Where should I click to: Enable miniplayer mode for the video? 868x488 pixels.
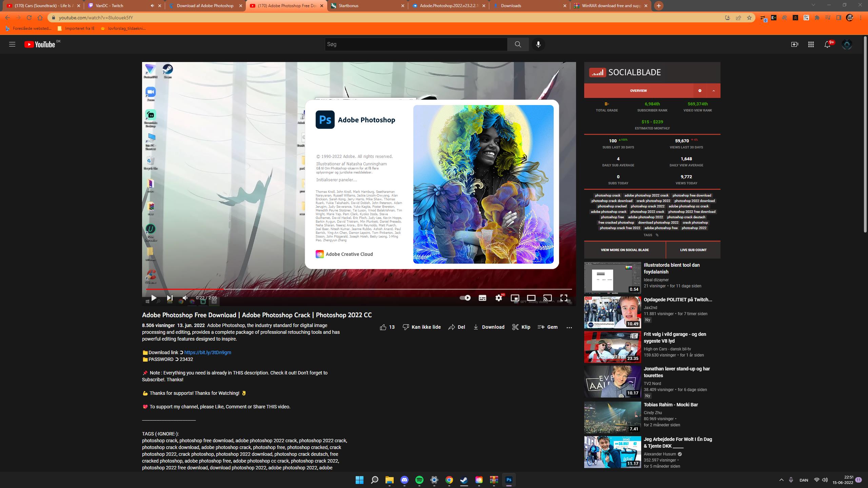[x=515, y=298]
